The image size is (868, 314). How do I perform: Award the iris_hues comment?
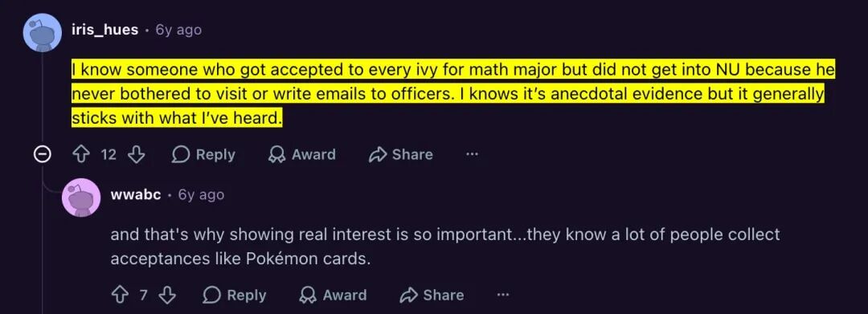tap(301, 155)
